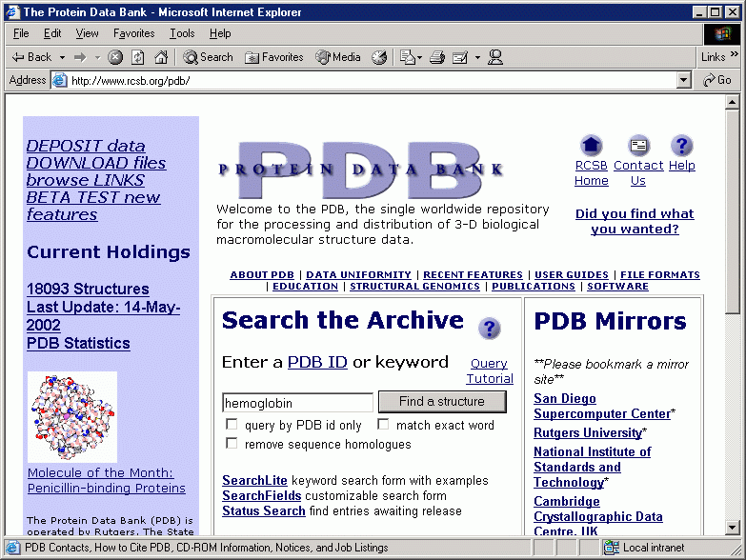This screenshot has height=560, width=746.
Task: Click the vertical scrollbar thumb
Action: [x=733, y=211]
